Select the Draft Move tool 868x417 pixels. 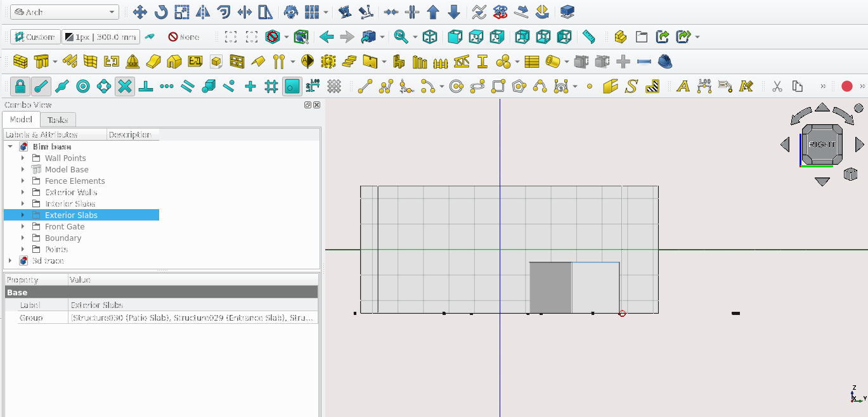(x=140, y=12)
